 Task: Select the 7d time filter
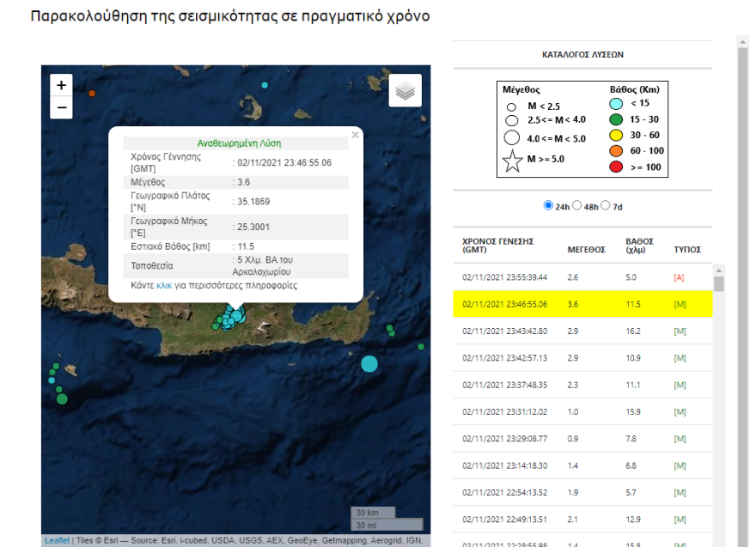605,204
